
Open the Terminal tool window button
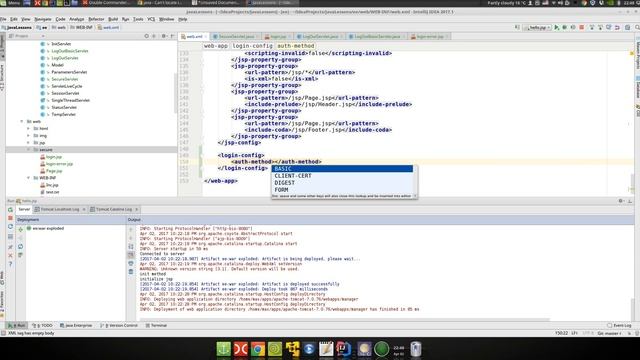click(x=156, y=325)
